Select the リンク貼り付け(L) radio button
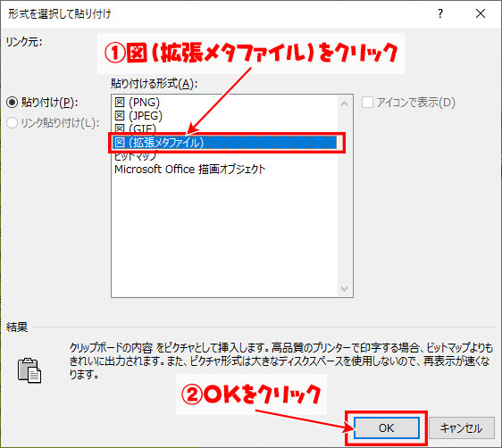 click(x=13, y=123)
